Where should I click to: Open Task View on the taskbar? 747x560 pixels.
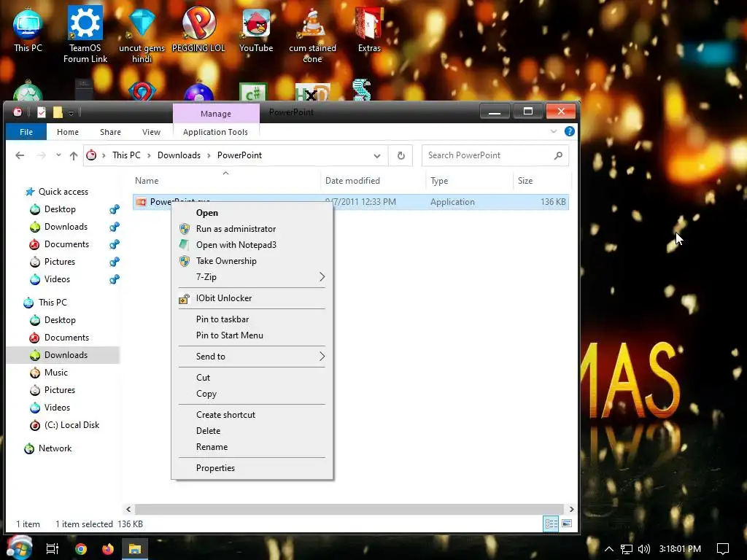[52, 549]
